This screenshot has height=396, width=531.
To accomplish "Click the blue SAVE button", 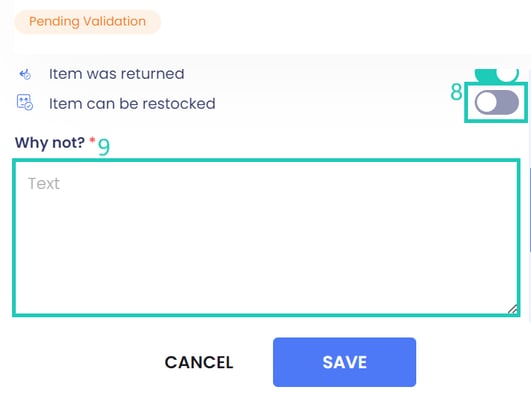I will coord(344,362).
